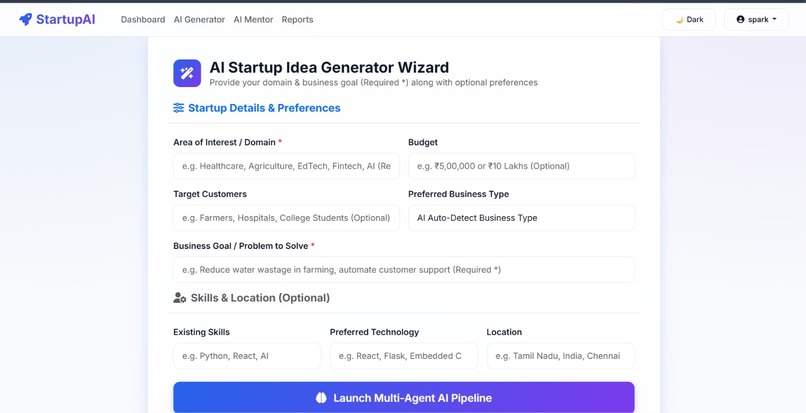The height and width of the screenshot is (413, 806).
Task: Click the StartupAI brand name link
Action: (65, 20)
